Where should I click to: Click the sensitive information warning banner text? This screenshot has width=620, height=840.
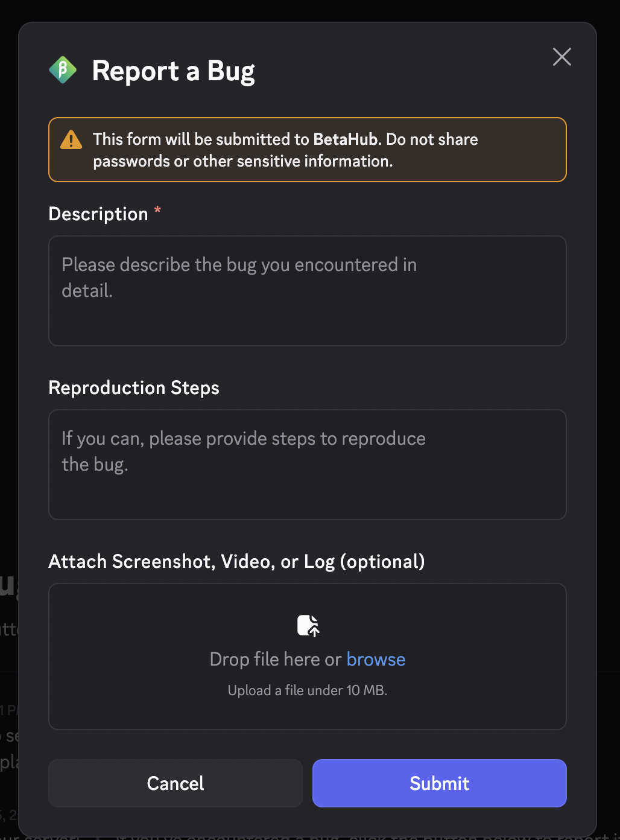click(x=285, y=150)
